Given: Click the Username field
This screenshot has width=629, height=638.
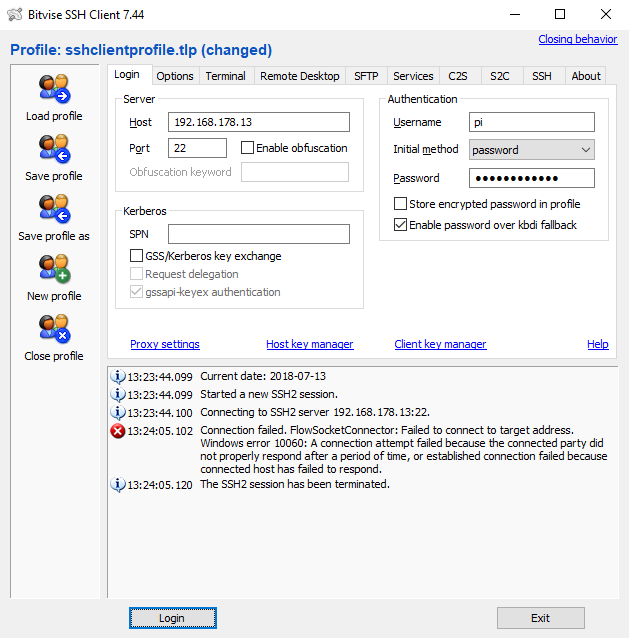Looking at the screenshot, I should 531,122.
